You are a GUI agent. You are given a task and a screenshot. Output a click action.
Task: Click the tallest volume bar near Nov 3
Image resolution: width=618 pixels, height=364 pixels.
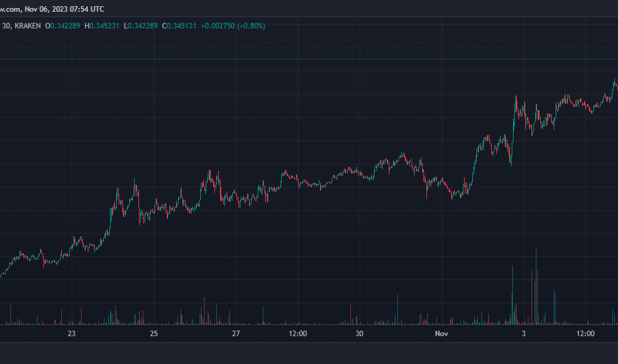pyautogui.click(x=536, y=286)
